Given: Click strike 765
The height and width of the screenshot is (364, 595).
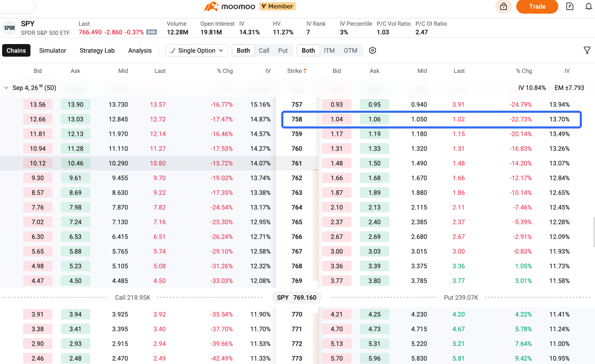Looking at the screenshot, I should click(x=297, y=222).
